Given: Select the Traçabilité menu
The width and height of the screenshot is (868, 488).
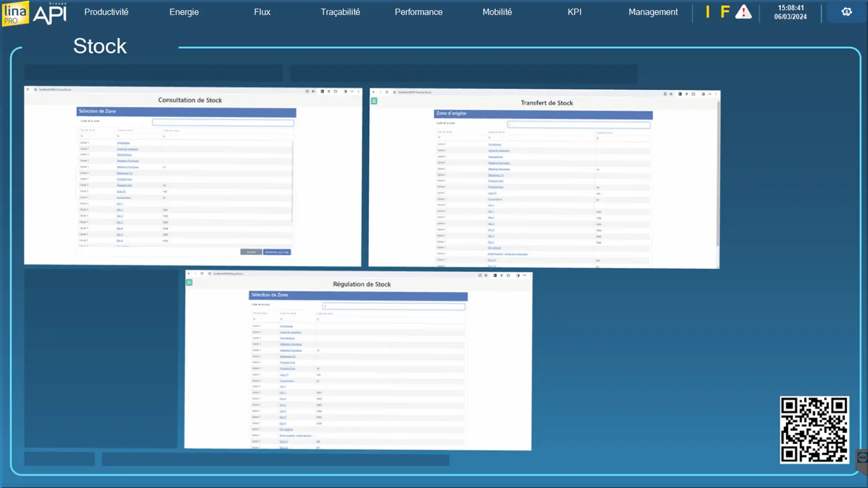Looking at the screenshot, I should pyautogui.click(x=340, y=12).
